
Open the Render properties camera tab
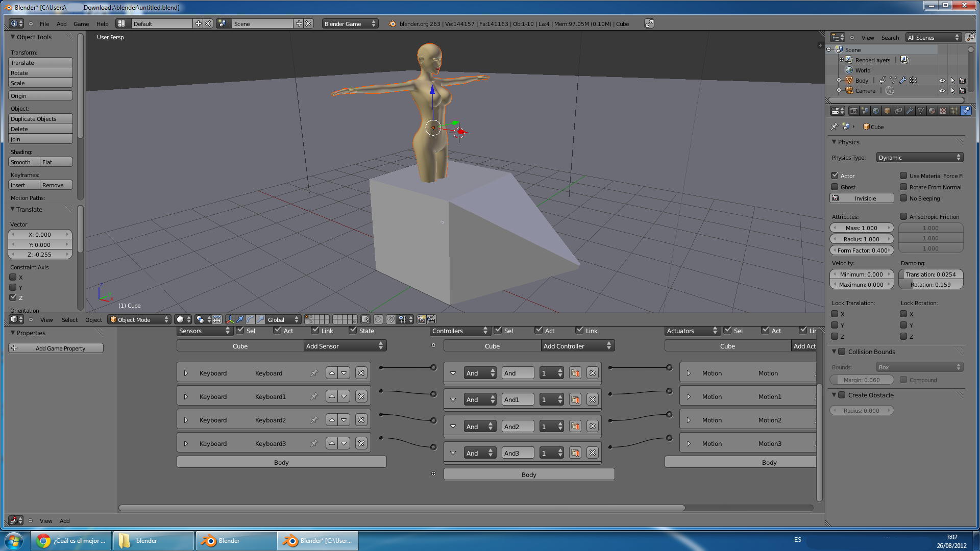coord(854,111)
